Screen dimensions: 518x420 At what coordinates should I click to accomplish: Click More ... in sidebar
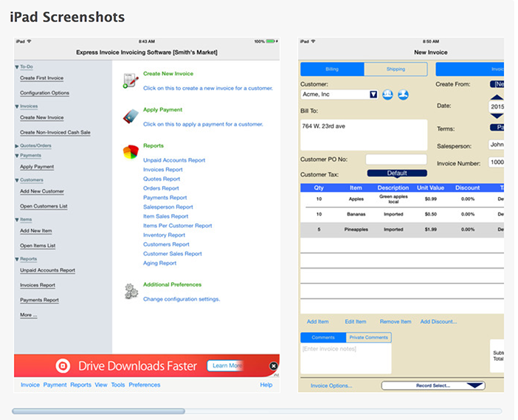click(x=29, y=315)
